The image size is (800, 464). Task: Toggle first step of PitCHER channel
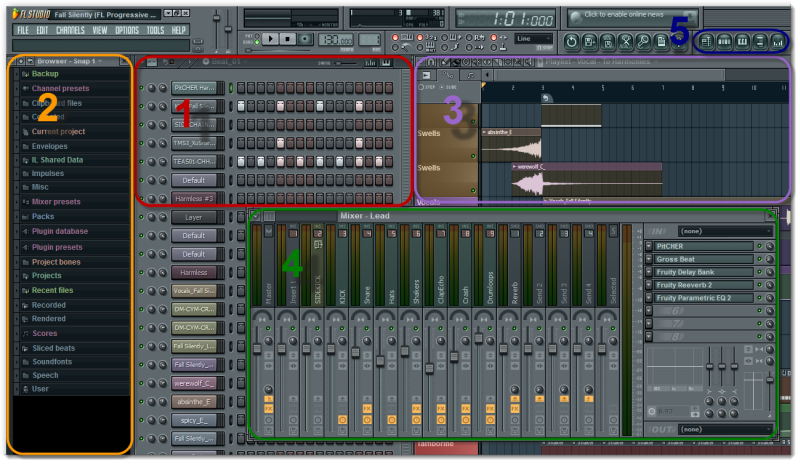241,88
